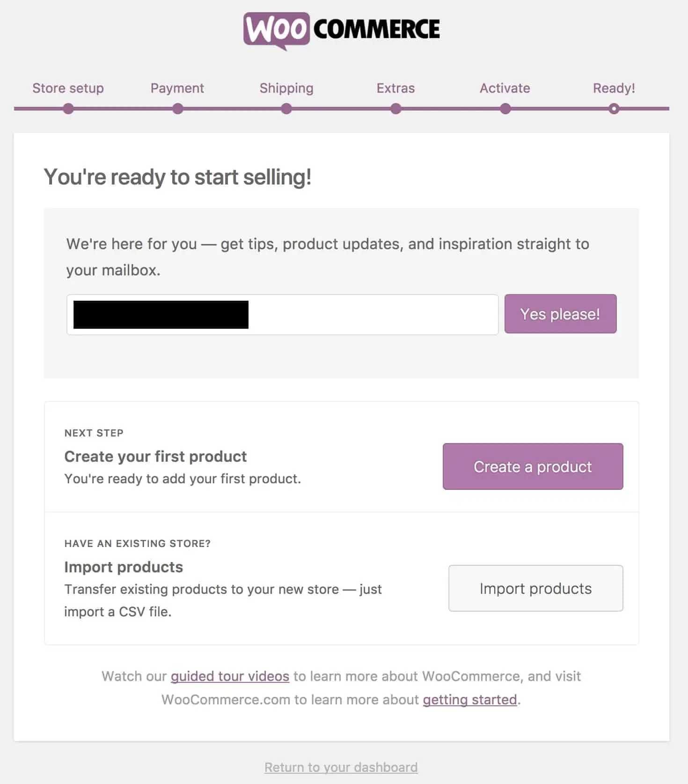Follow the getting started link
Viewport: 688px width, 784px height.
point(470,700)
